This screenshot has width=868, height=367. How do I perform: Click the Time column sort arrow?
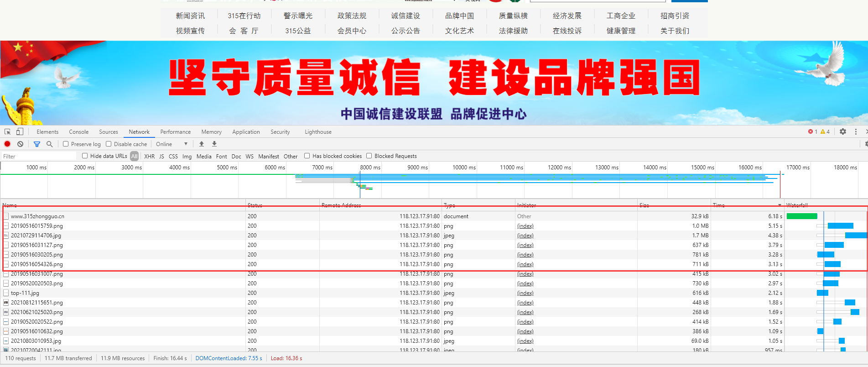click(780, 205)
